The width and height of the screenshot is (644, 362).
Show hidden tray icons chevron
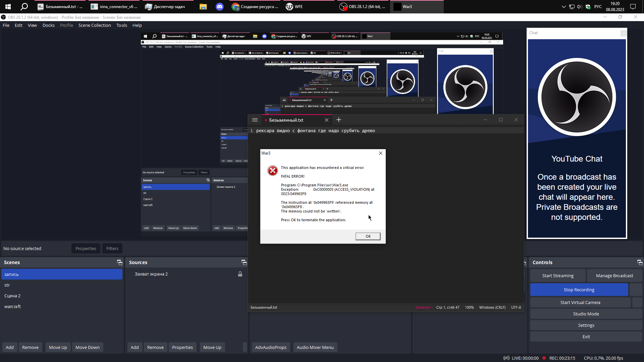pos(563,7)
